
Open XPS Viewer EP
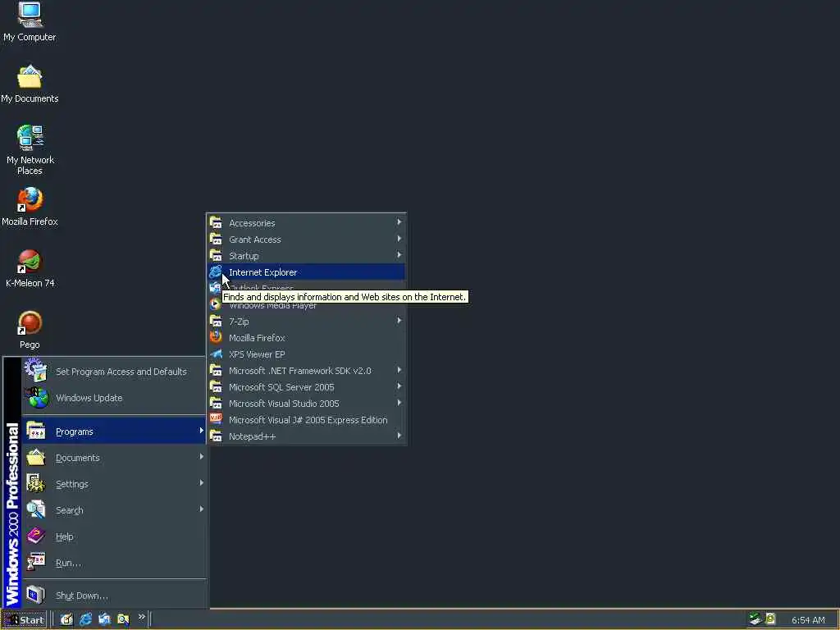(x=306, y=354)
